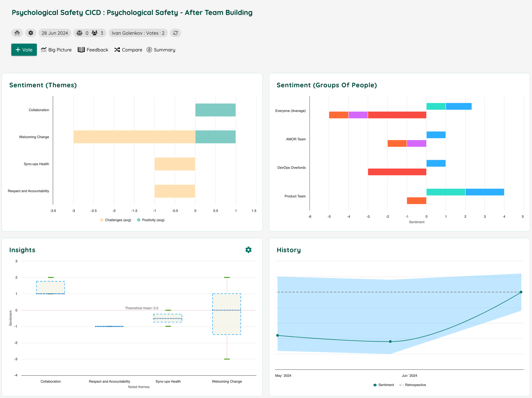Image resolution: width=532 pixels, height=398 pixels.
Task: Toggle Sentiment legend in History chart
Action: click(x=383, y=385)
